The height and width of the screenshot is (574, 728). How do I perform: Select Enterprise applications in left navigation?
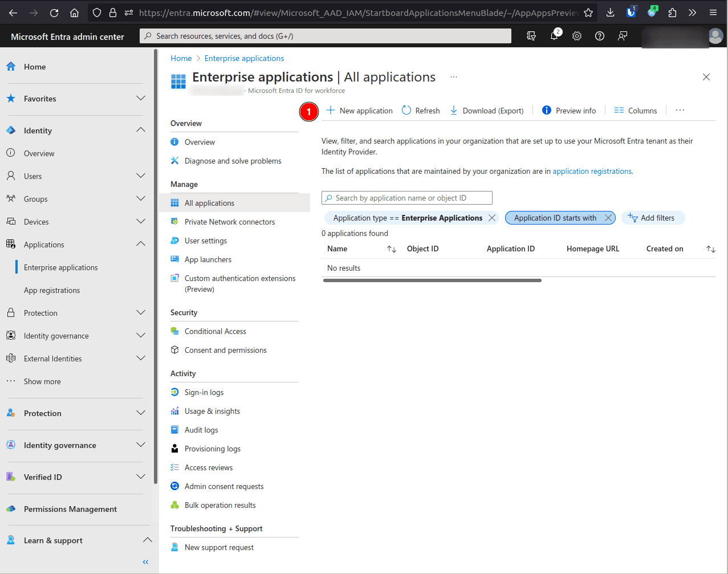[61, 267]
